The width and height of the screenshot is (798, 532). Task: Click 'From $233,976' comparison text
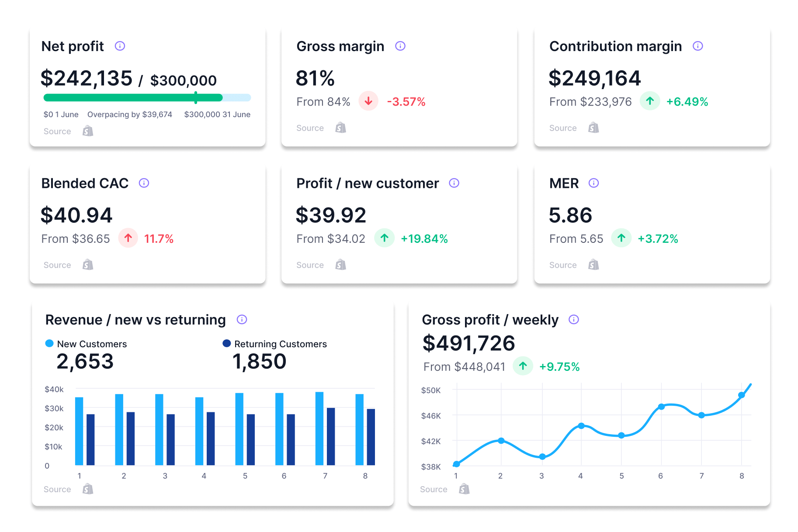click(x=590, y=102)
